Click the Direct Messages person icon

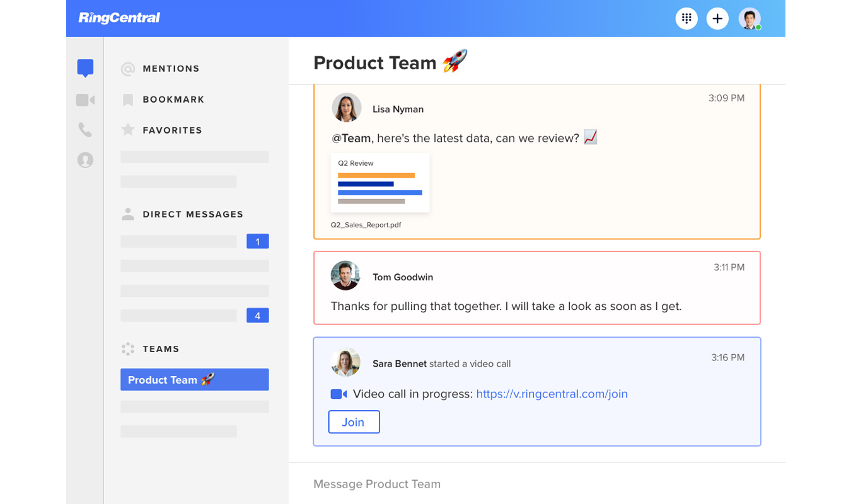[128, 214]
